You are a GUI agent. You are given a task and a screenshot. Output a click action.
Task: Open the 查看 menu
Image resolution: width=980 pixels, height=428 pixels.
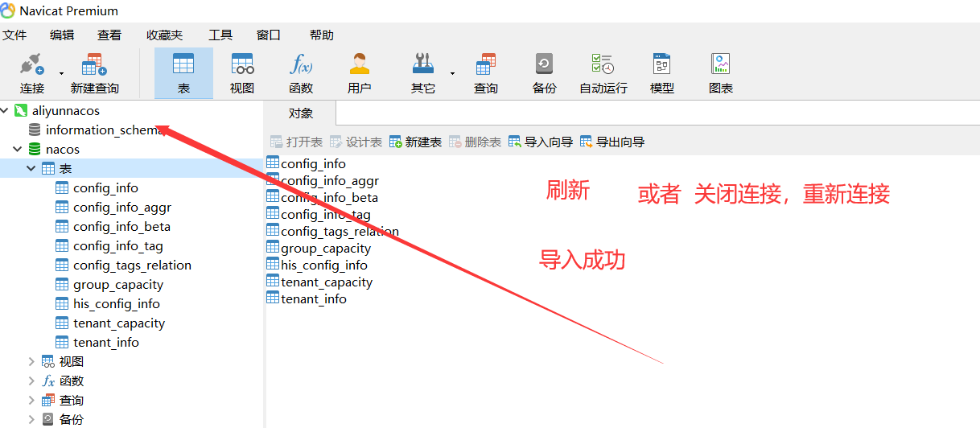pos(109,35)
